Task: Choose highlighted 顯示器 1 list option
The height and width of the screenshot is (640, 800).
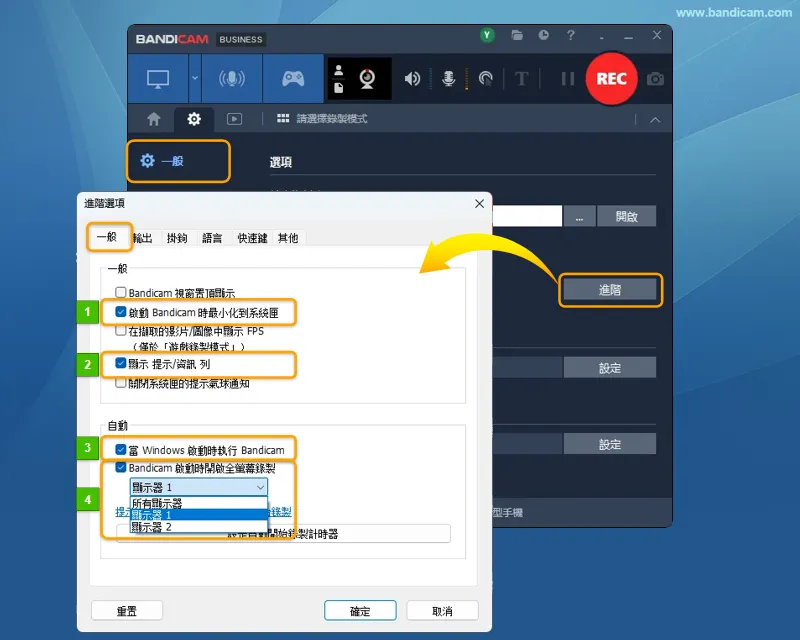Action: [199, 515]
